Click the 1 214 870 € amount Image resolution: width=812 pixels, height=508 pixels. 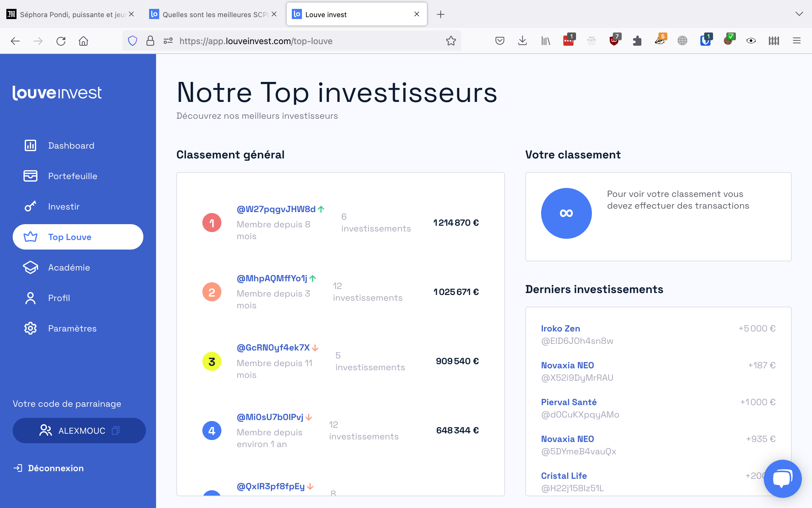(456, 223)
